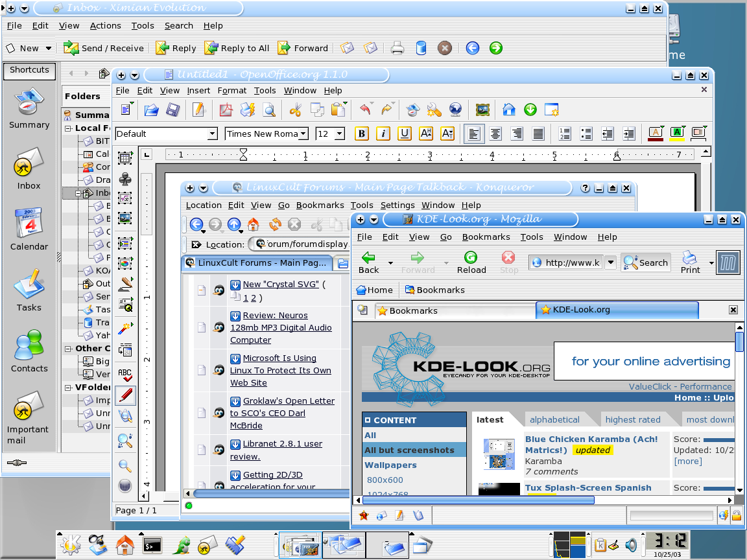747x560 pixels.
Task: Click spellcheck ABC icon in OpenOffice side toolbar
Action: [x=124, y=375]
